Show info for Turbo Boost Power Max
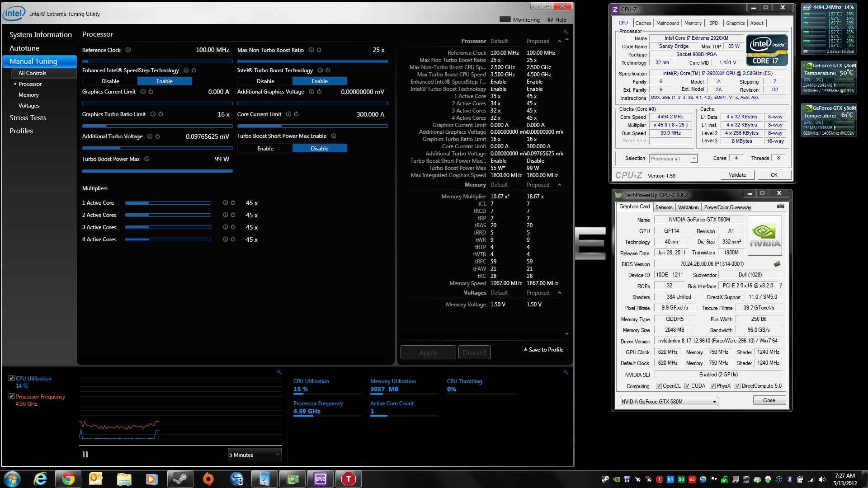 pos(146,159)
